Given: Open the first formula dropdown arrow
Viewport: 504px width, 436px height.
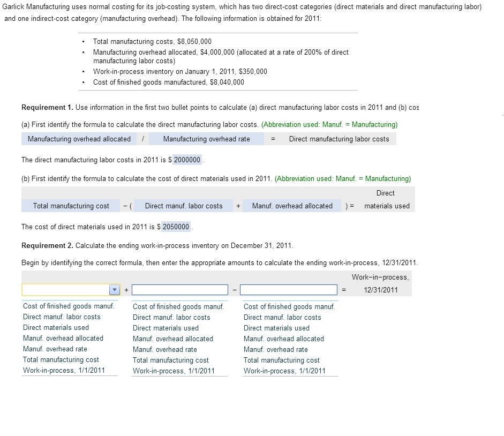Looking at the screenshot, I should [x=115, y=290].
